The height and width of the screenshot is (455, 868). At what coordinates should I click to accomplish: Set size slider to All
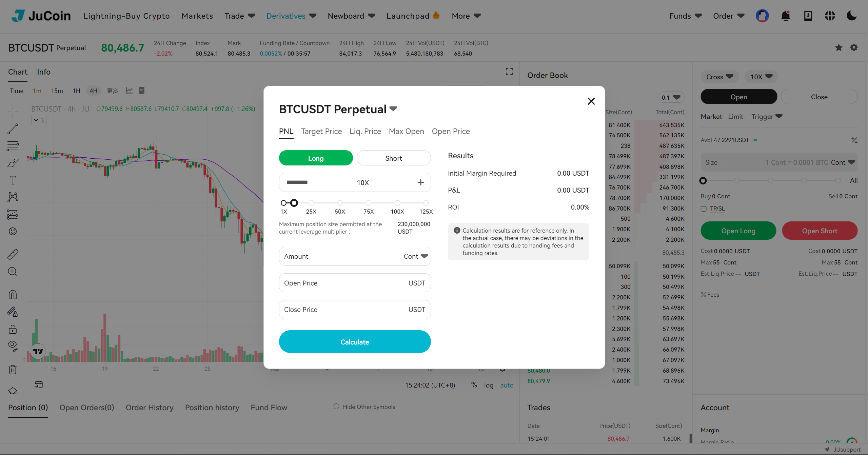(x=853, y=180)
